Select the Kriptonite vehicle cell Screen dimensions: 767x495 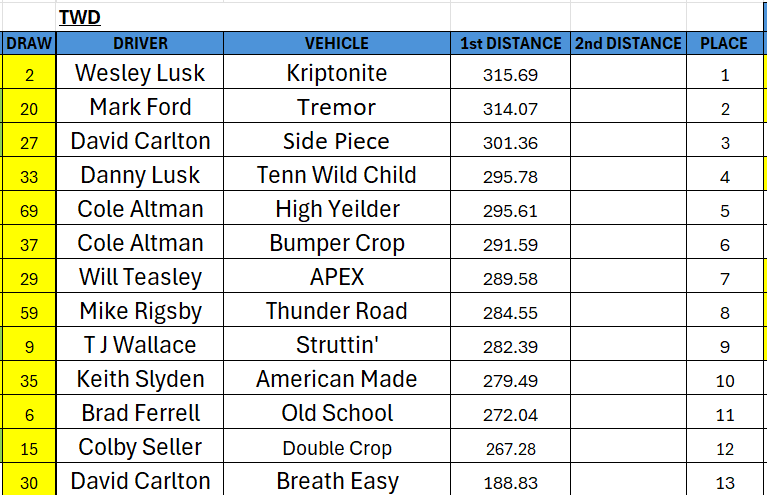[336, 73]
